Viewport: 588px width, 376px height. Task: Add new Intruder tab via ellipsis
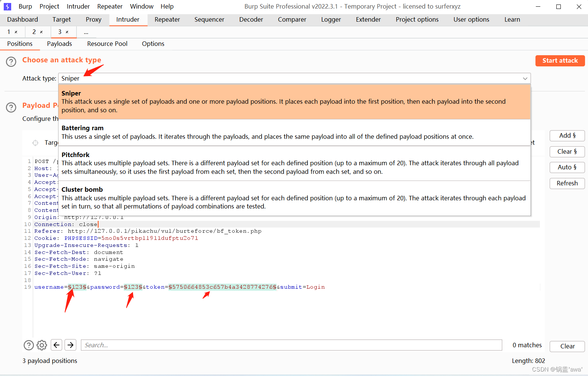coord(86,32)
